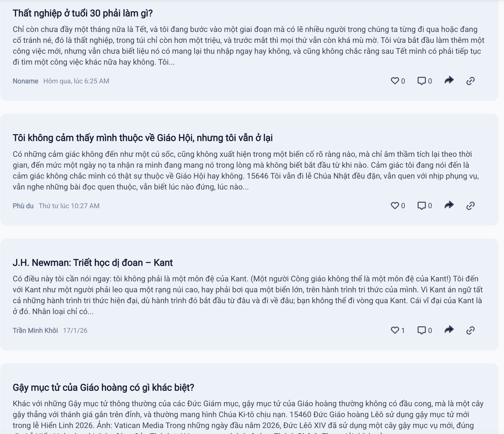The image size is (504, 434).
Task: Open 'Gậy mục tử của Giáo hoàng' post title
Action: pos(103,387)
